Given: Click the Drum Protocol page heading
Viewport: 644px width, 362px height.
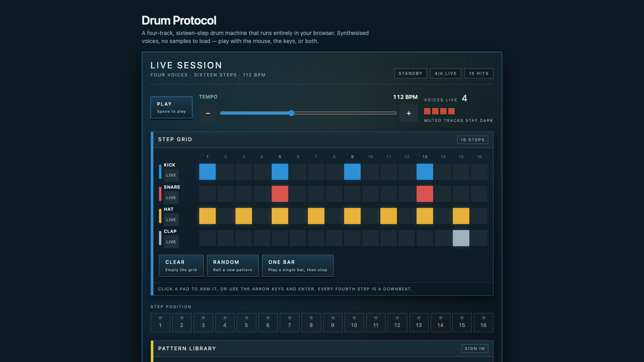Looking at the screenshot, I should [179, 20].
